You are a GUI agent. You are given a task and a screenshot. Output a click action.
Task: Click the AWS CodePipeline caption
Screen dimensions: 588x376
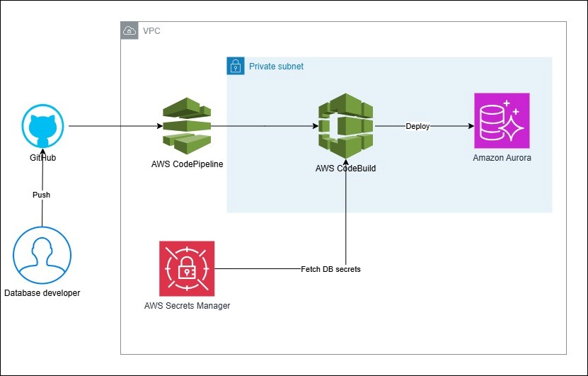click(x=187, y=164)
